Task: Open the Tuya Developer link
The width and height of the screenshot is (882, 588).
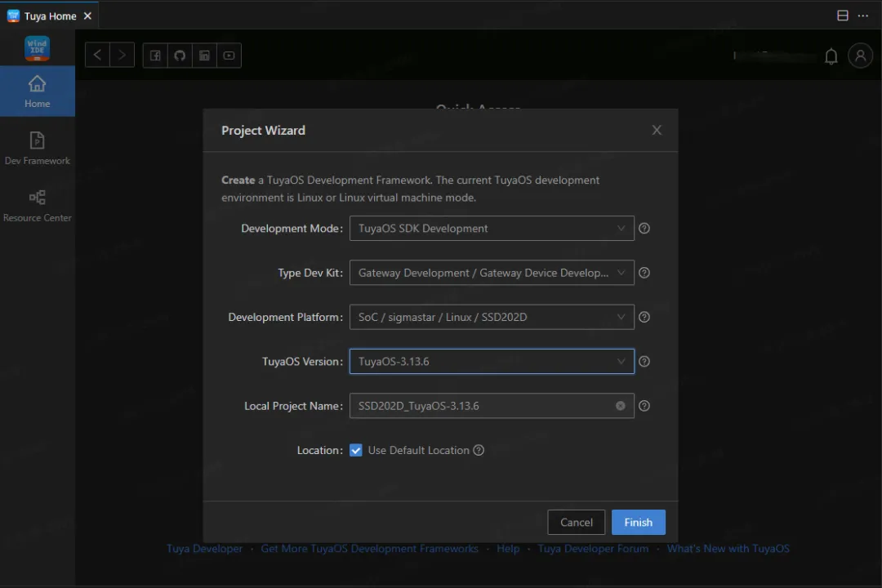Action: click(x=204, y=549)
